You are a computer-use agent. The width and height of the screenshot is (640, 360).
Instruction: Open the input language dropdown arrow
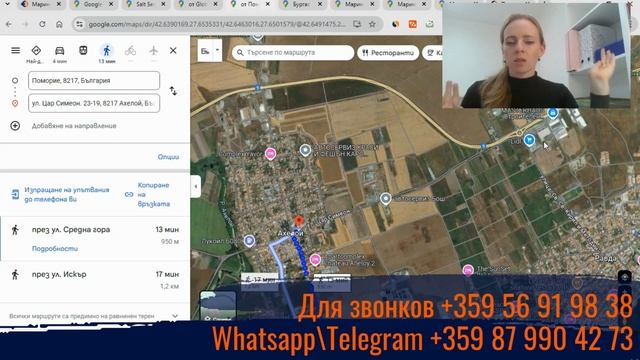tap(217, 50)
